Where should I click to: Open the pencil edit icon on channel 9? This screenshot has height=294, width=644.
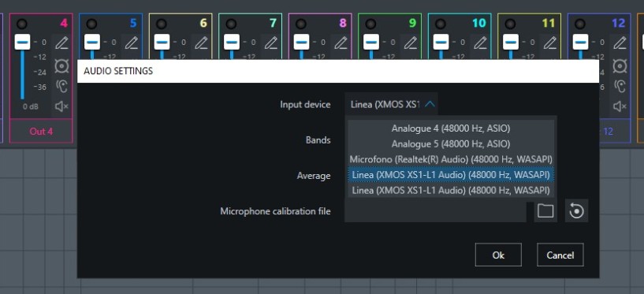tap(411, 43)
